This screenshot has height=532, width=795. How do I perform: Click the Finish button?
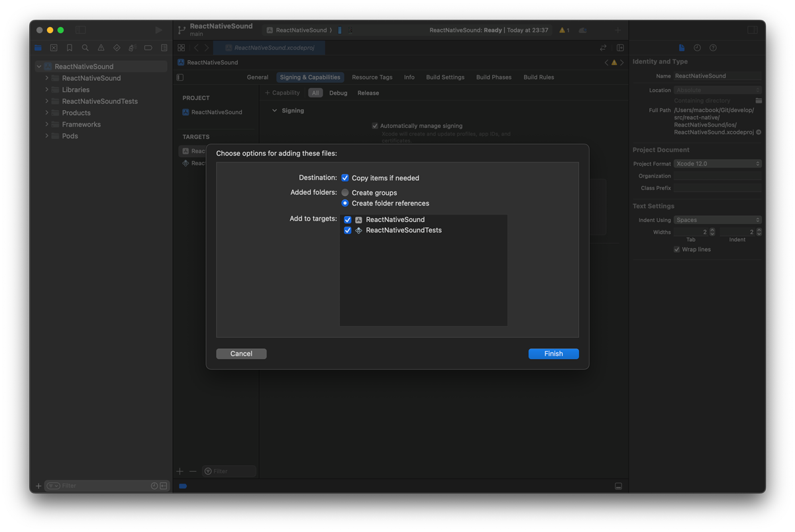tap(554, 354)
